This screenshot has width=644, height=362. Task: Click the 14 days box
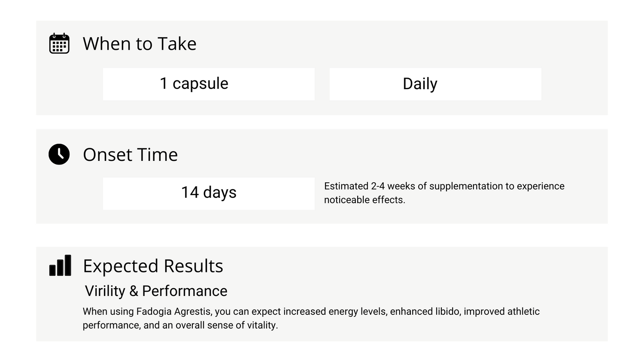[209, 194]
